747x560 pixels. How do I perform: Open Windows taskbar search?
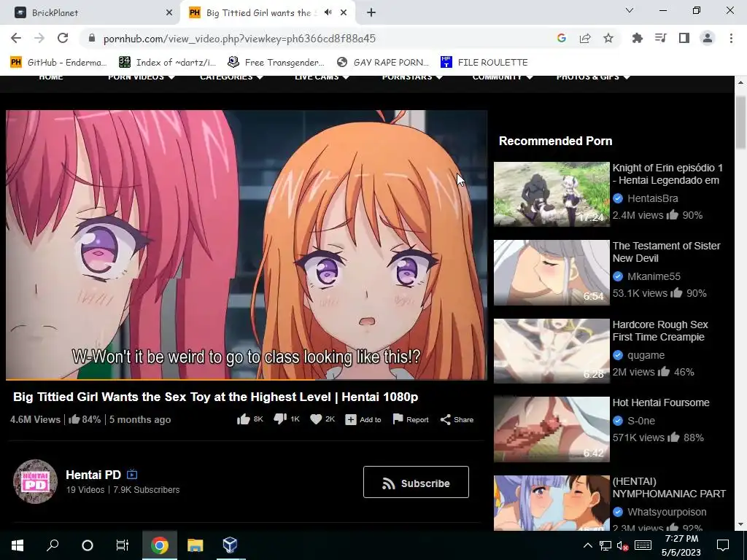click(53, 545)
